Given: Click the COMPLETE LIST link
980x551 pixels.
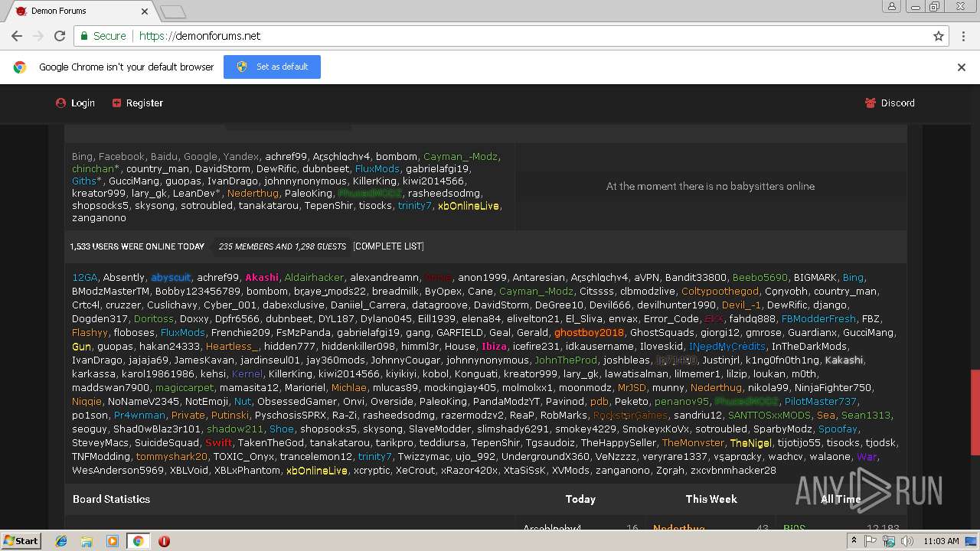Looking at the screenshot, I should pyautogui.click(x=388, y=246).
